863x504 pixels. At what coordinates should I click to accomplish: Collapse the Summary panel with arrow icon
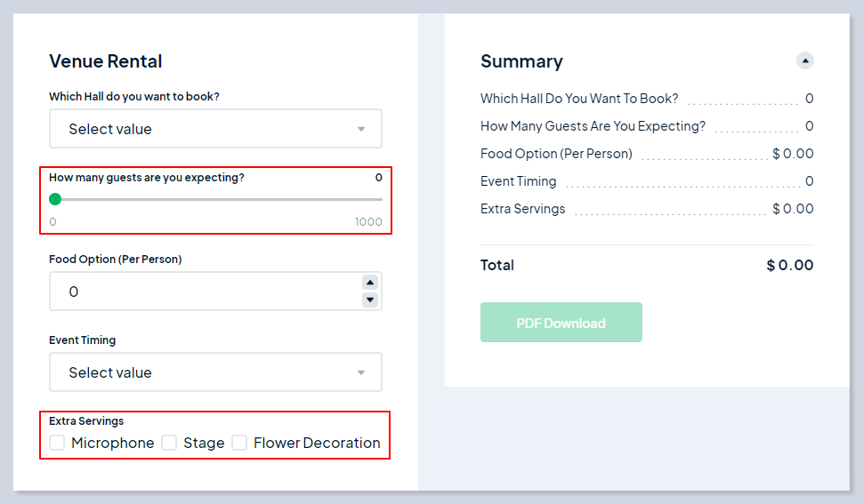pyautogui.click(x=805, y=60)
